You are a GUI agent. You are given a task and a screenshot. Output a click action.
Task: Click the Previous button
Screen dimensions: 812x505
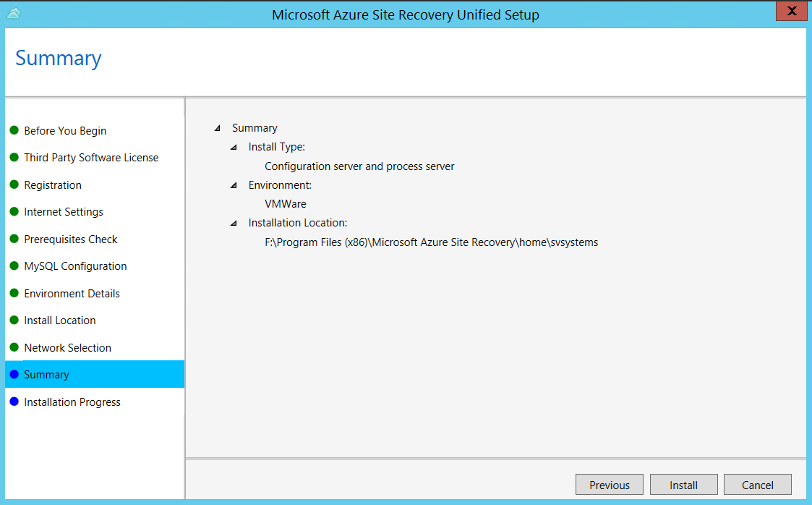click(x=609, y=485)
